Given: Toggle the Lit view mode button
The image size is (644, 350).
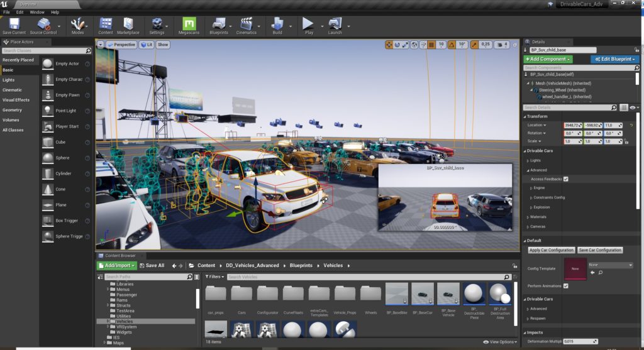Looking at the screenshot, I should coord(147,45).
